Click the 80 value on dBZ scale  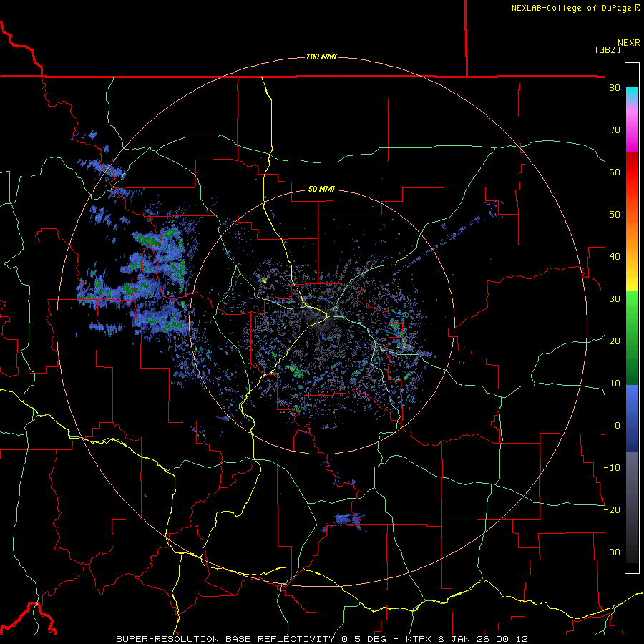point(615,88)
